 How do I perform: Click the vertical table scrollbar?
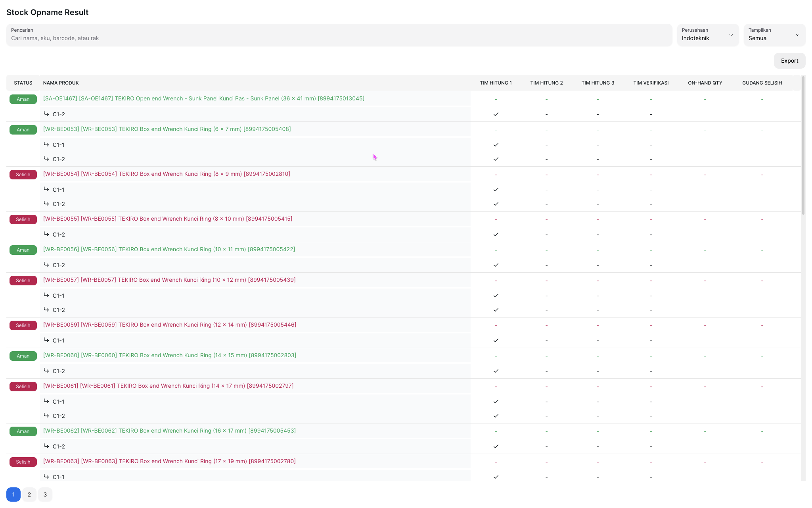click(x=803, y=145)
